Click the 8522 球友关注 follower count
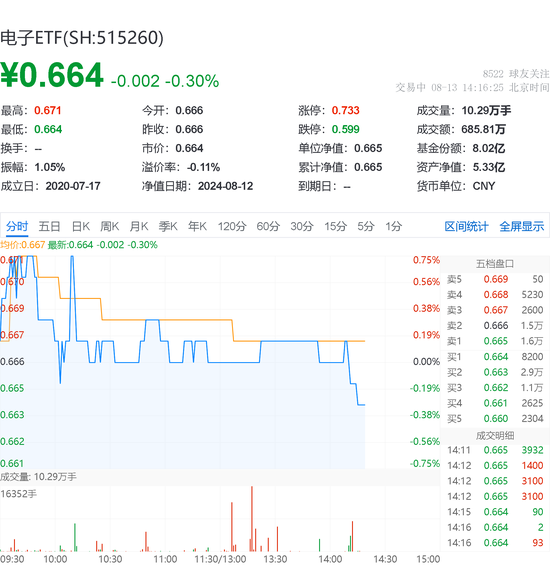The width and height of the screenshot is (550, 584). click(516, 74)
